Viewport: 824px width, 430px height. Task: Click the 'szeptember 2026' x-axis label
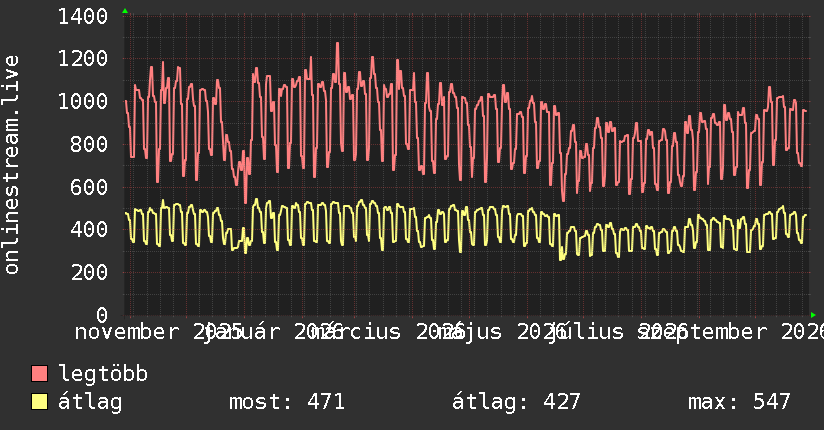point(730,332)
